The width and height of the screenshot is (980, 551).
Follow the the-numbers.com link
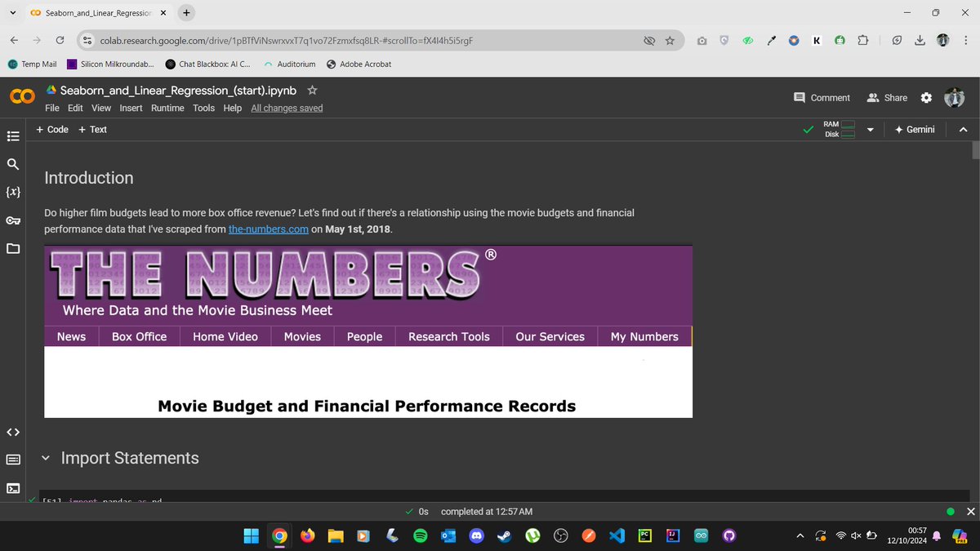[x=269, y=229]
